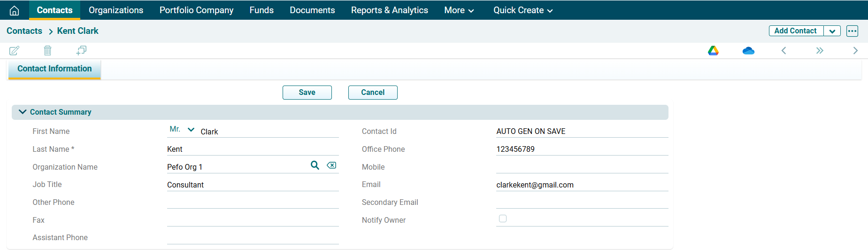Expand the Add Contact dropdown arrow
Screen dimensions: 868x250
tap(832, 31)
